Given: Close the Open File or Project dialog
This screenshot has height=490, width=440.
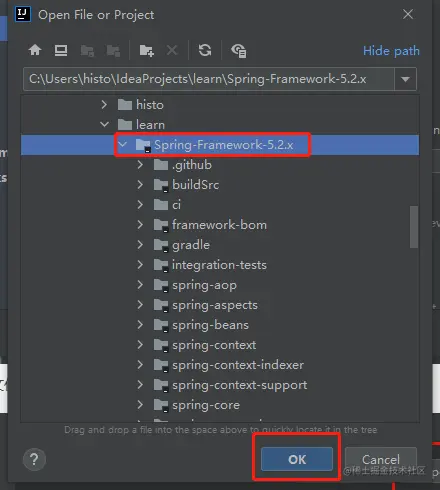Looking at the screenshot, I should tap(408, 14).
